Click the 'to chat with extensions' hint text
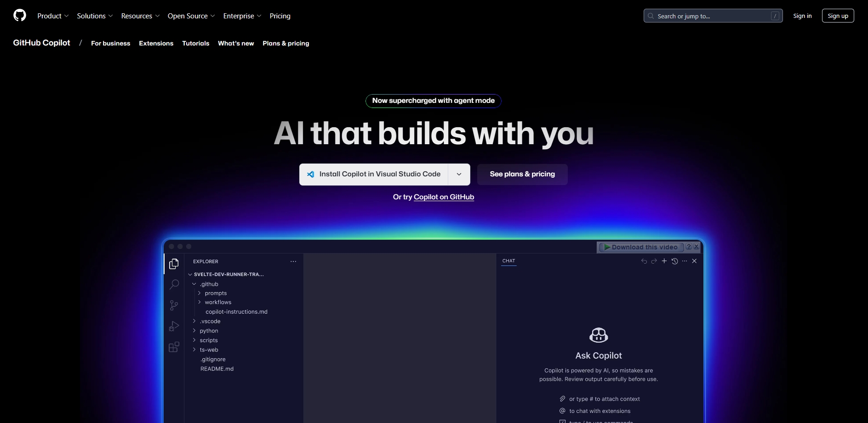This screenshot has height=423, width=868. 600,411
